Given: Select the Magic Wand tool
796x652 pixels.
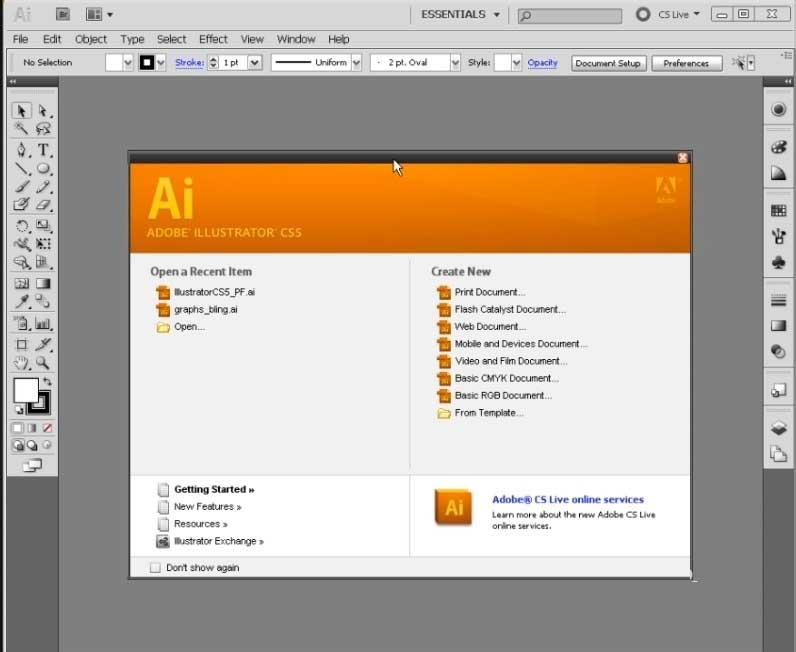Looking at the screenshot, I should click(21, 129).
